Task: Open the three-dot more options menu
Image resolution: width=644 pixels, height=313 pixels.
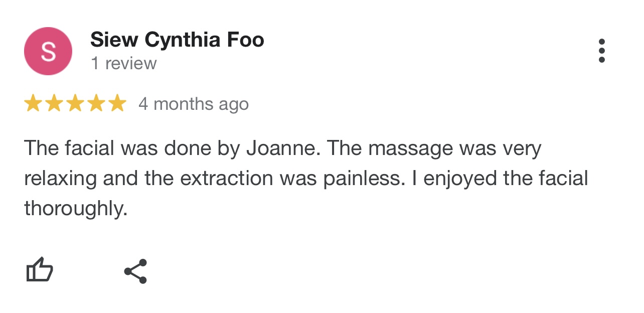Action: (601, 51)
